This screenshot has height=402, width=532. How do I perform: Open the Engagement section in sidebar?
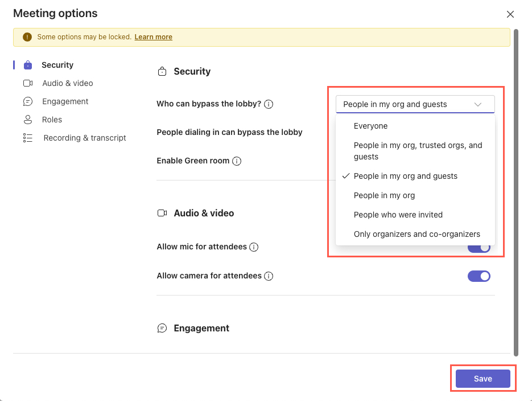(x=65, y=101)
